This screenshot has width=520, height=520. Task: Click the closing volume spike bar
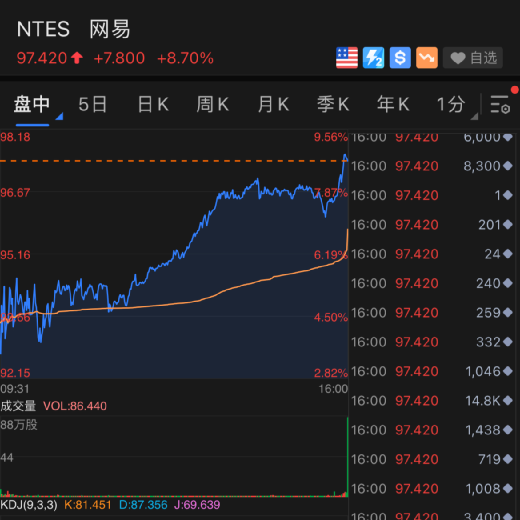[347, 457]
